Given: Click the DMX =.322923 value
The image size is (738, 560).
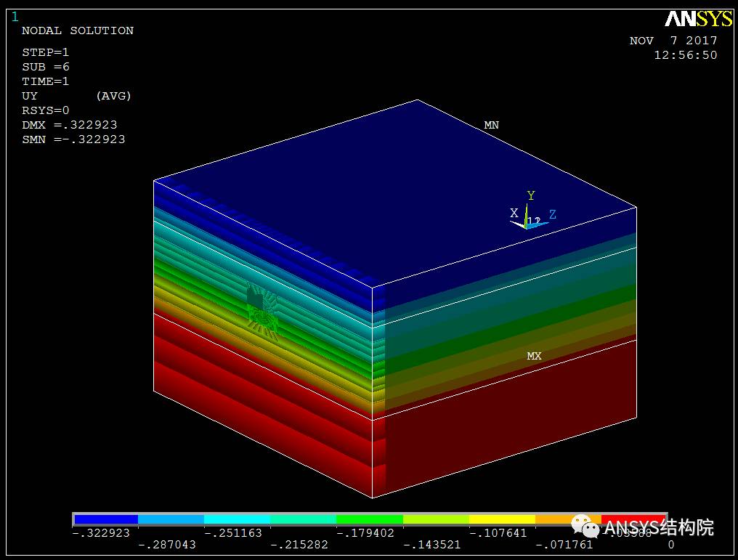Looking at the screenshot, I should click(x=69, y=125).
